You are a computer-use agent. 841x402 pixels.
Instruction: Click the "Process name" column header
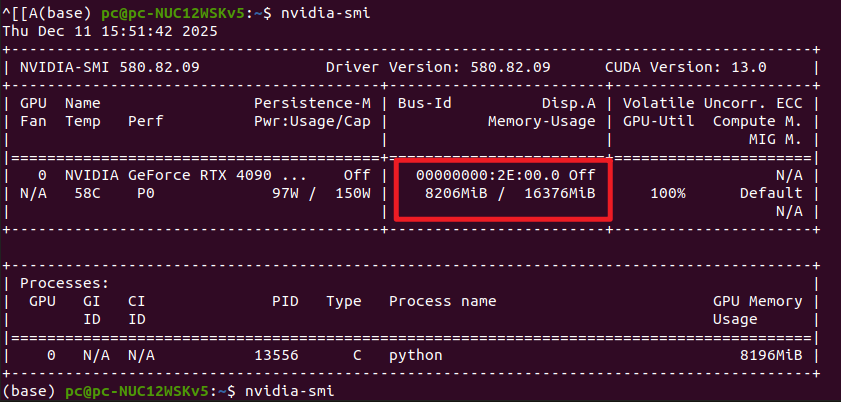point(442,301)
